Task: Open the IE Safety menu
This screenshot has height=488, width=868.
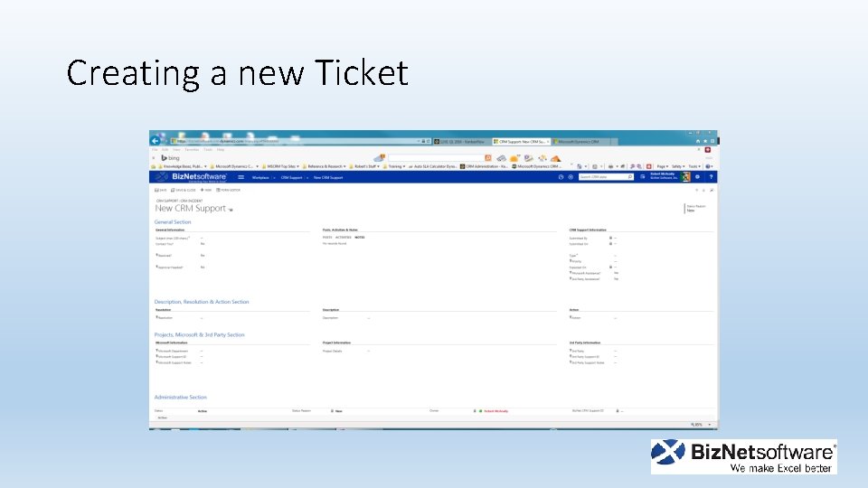Action: click(677, 166)
